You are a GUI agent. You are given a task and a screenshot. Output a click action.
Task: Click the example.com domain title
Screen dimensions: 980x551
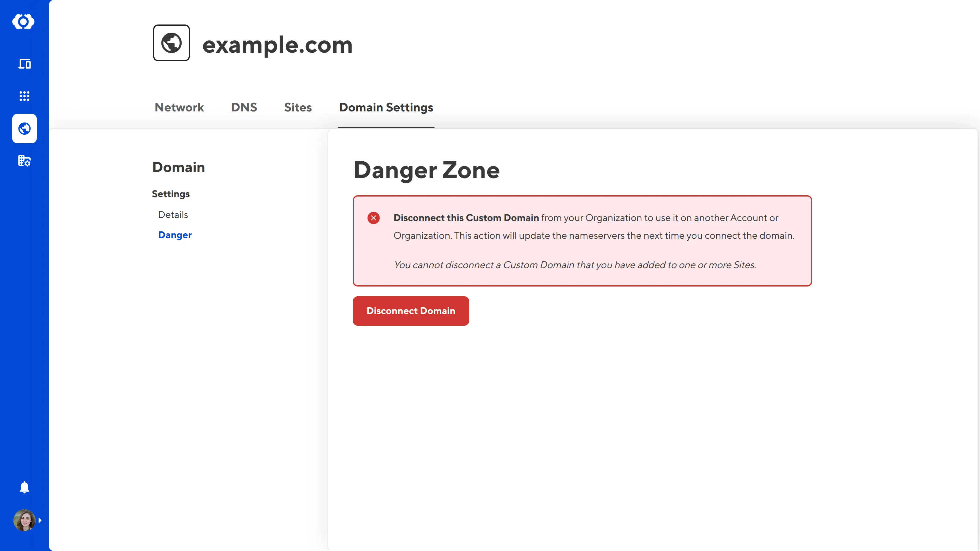pos(277,45)
